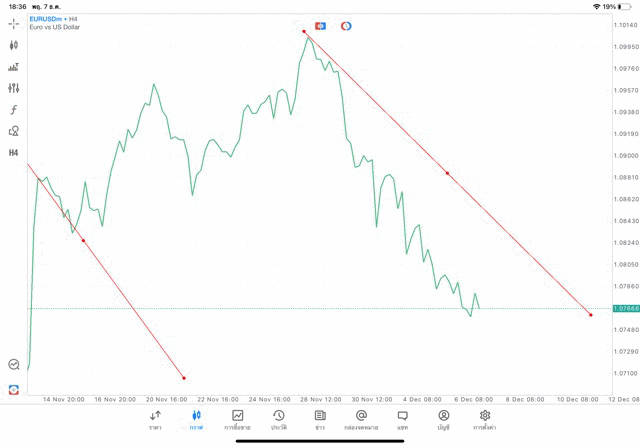
Task: Open the history (ประวัติ) tab
Action: pyautogui.click(x=278, y=419)
